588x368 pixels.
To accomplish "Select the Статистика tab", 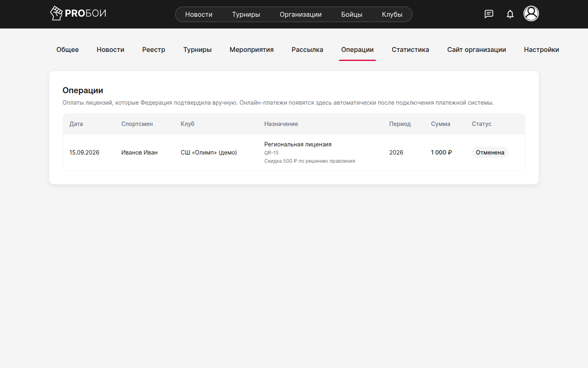I will pos(410,49).
